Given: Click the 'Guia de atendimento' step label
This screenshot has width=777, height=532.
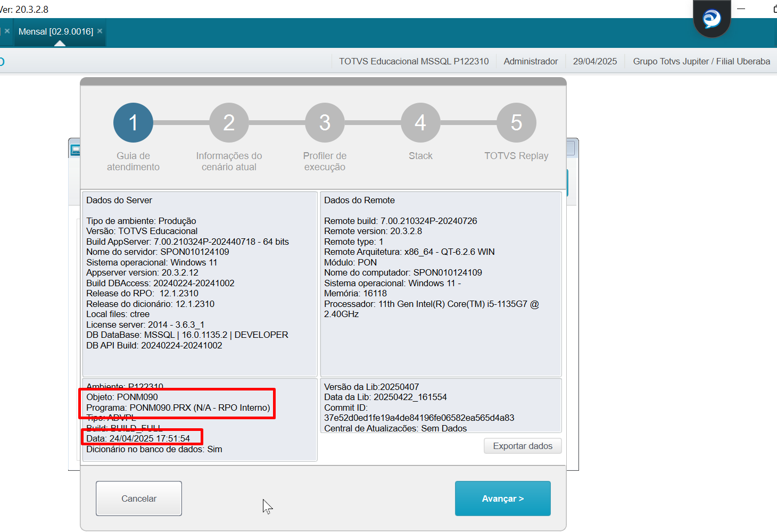Looking at the screenshot, I should (x=133, y=161).
